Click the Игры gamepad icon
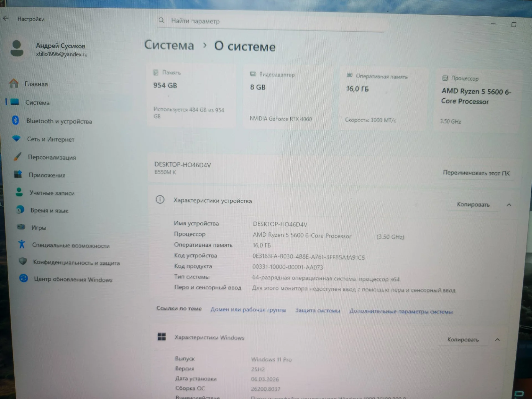This screenshot has width=532, height=399. coord(21,227)
